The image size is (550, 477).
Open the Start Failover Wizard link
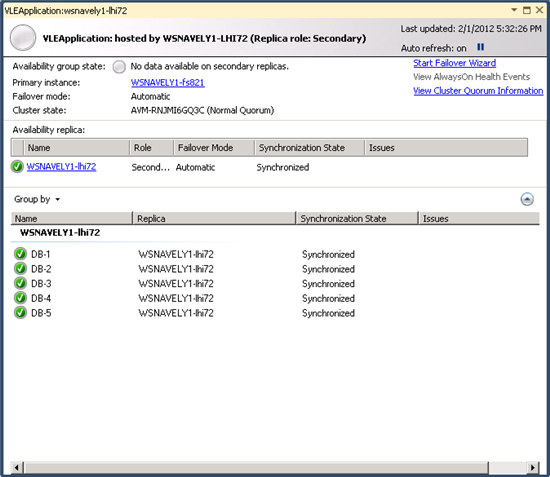[x=454, y=63]
